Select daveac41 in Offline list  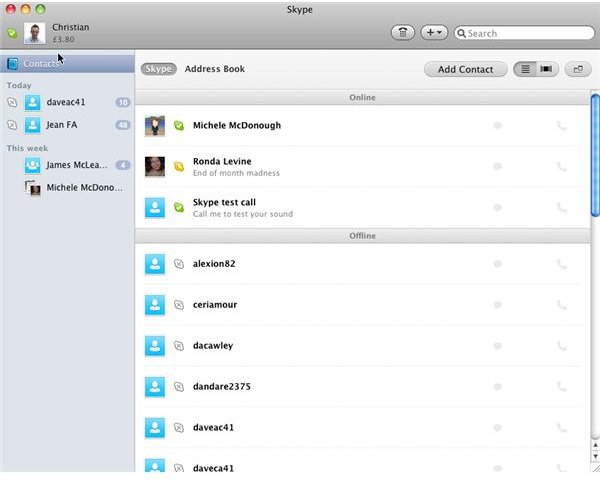[362, 428]
